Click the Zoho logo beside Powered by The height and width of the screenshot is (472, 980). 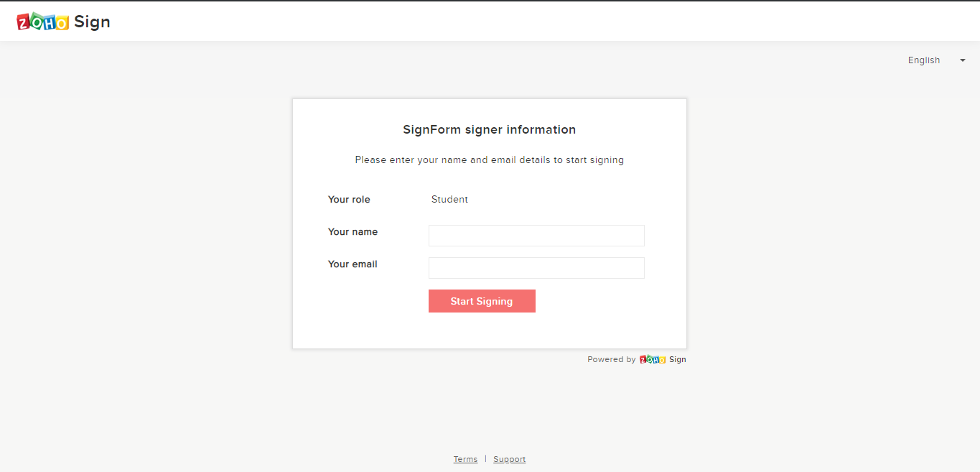pyautogui.click(x=653, y=359)
